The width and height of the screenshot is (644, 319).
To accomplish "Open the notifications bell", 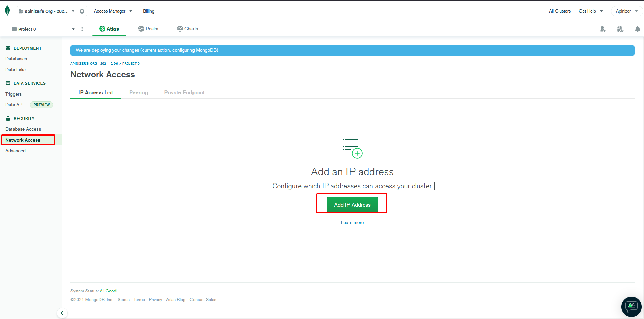I will (x=637, y=29).
